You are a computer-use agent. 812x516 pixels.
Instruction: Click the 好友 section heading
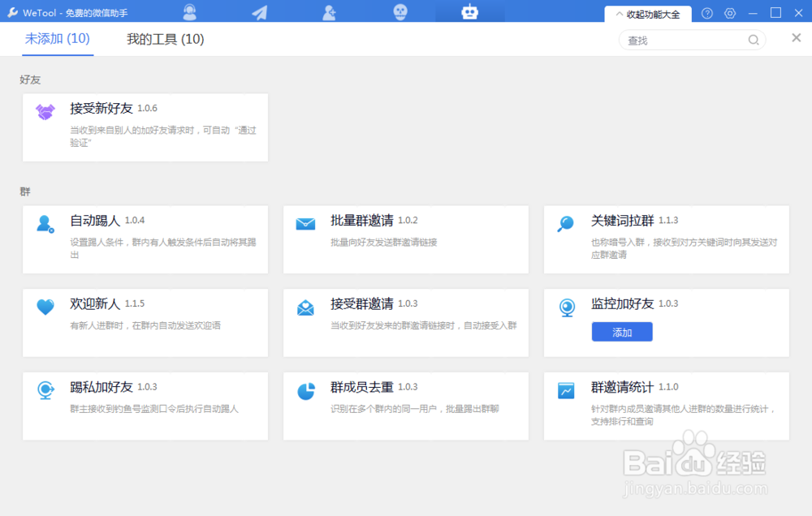coord(30,80)
